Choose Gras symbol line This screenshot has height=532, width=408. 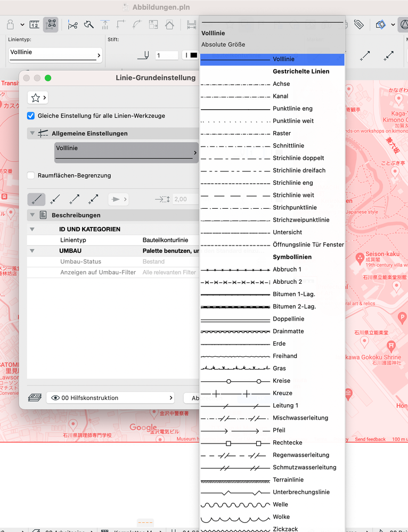[272, 368]
